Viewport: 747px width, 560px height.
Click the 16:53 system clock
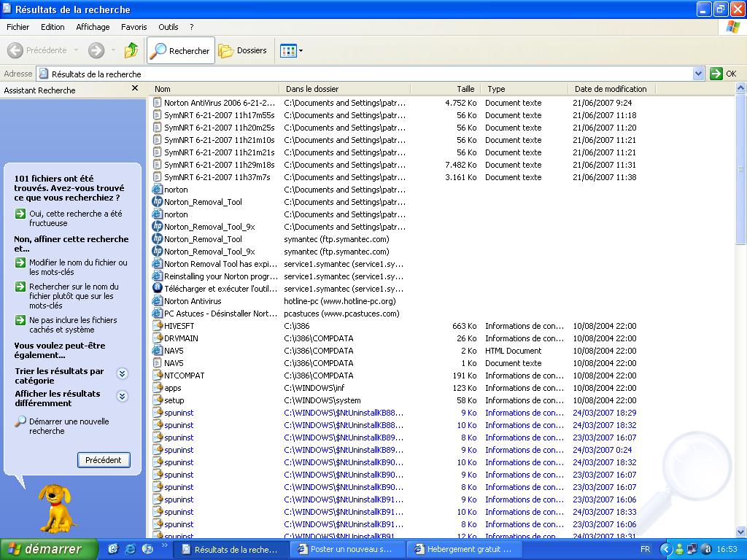coord(727,549)
